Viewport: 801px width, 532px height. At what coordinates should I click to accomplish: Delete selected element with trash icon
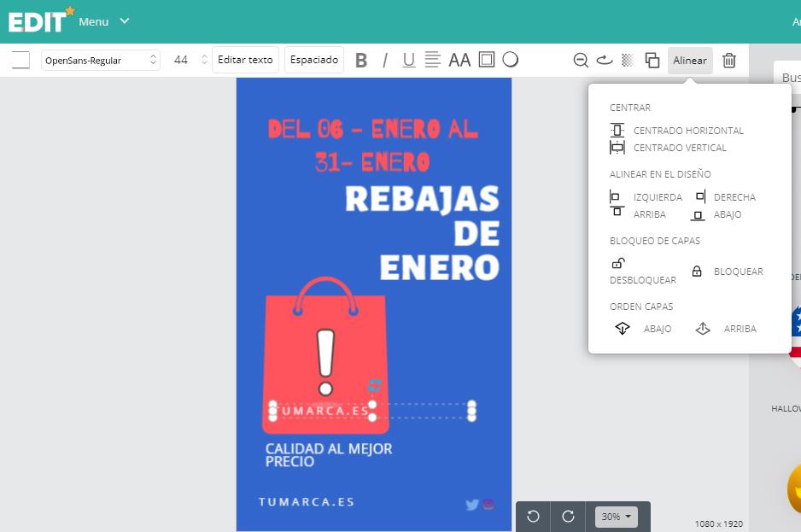point(729,61)
